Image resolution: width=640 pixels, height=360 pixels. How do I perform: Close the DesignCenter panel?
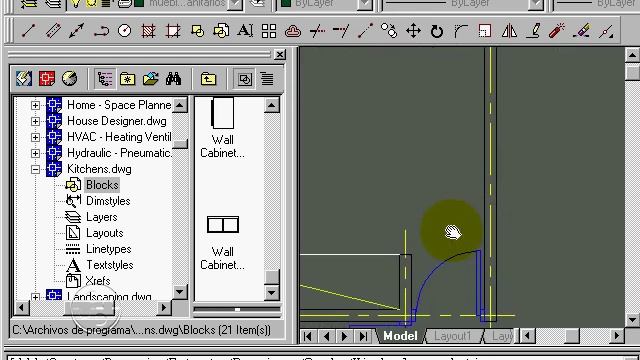[x=280, y=54]
